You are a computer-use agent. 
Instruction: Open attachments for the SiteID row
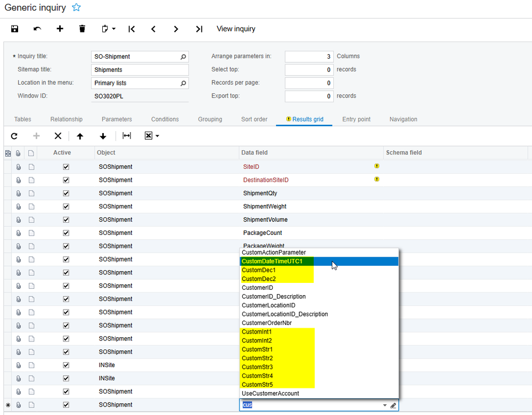click(19, 167)
